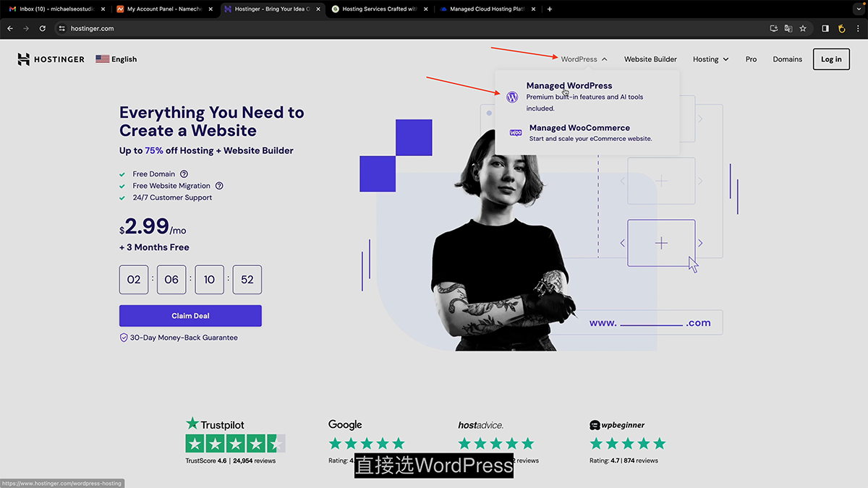Switch to the Namecheap Account Panel tab
This screenshot has height=488, width=868.
[x=164, y=9]
